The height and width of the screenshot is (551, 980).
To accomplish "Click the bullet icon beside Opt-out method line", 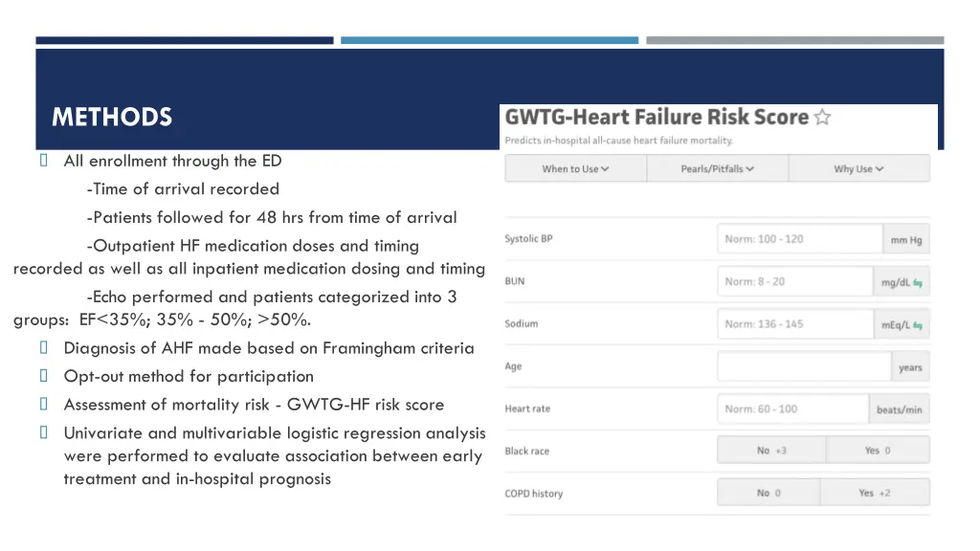I will 43,375.
